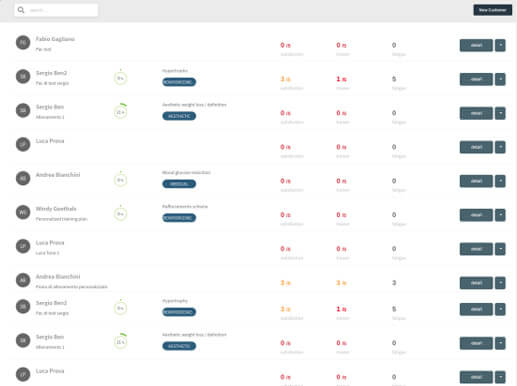517x386 pixels.
Task: Open the detail button for Wendy Geethals
Action: point(476,215)
